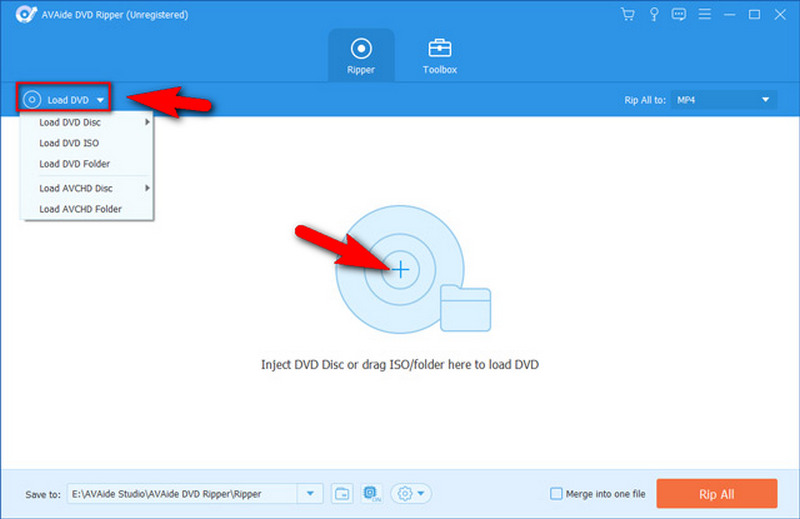Open the output folder icon
Viewport: 800px width, 519px height.
342,493
